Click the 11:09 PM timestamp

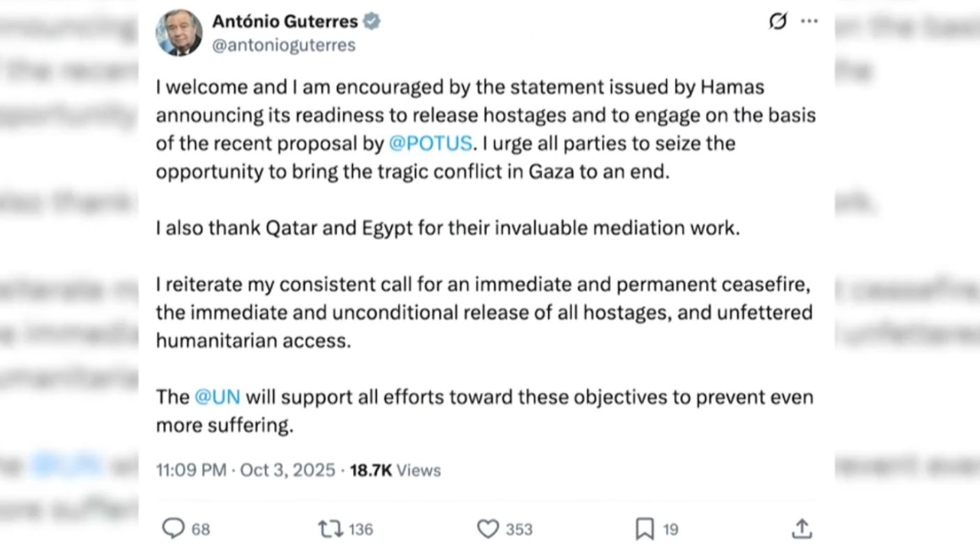click(x=191, y=470)
